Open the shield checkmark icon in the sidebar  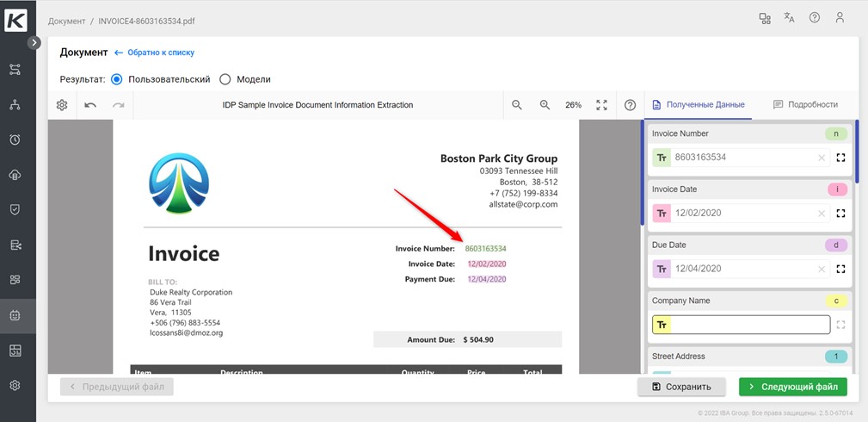pos(15,209)
